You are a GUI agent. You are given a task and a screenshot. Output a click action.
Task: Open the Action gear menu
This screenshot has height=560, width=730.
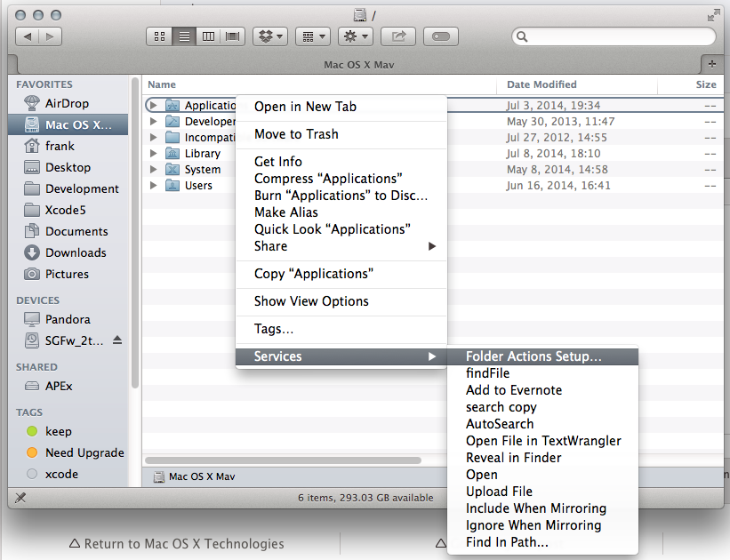356,36
